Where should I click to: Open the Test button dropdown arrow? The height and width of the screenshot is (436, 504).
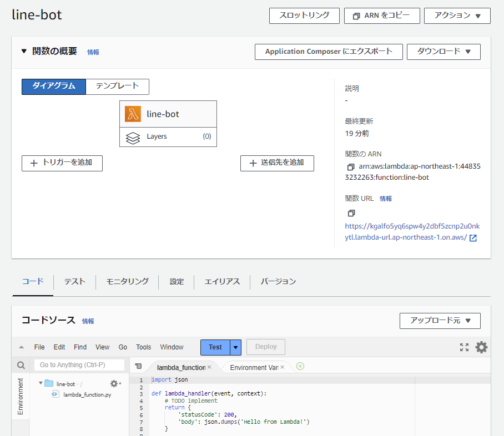pyautogui.click(x=235, y=347)
